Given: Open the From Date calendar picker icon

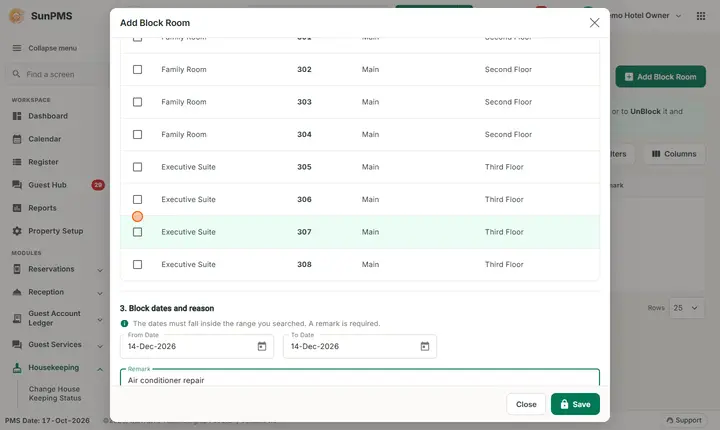Looking at the screenshot, I should point(262,346).
